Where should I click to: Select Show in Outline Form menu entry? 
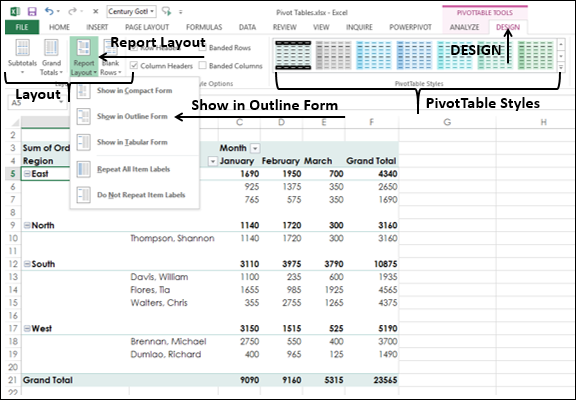click(134, 116)
